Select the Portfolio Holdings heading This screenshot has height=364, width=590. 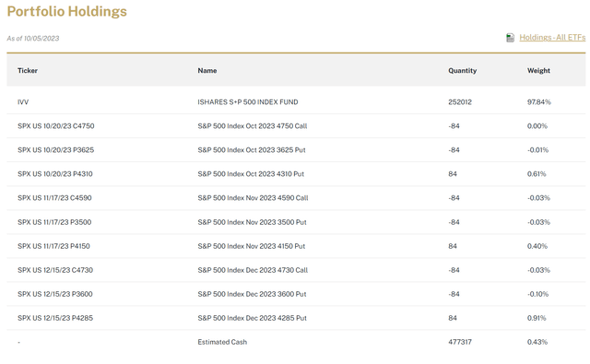coord(67,11)
